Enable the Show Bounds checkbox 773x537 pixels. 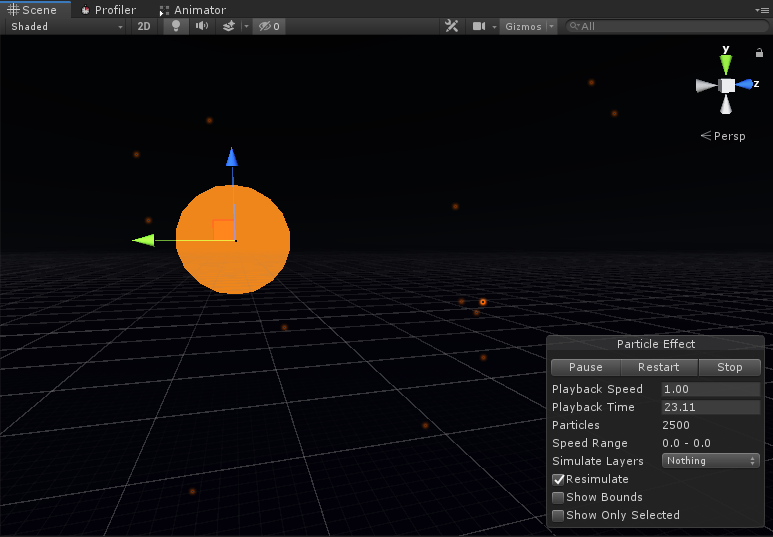(559, 498)
